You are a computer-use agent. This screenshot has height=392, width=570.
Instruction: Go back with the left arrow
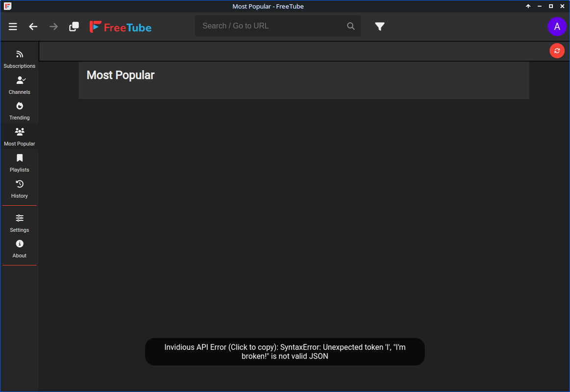click(x=33, y=26)
